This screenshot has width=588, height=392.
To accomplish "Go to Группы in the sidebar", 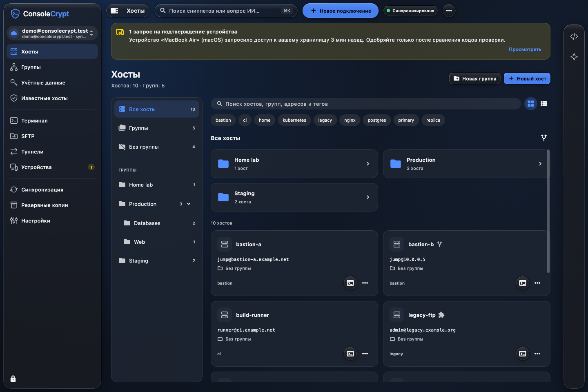I will (52, 67).
